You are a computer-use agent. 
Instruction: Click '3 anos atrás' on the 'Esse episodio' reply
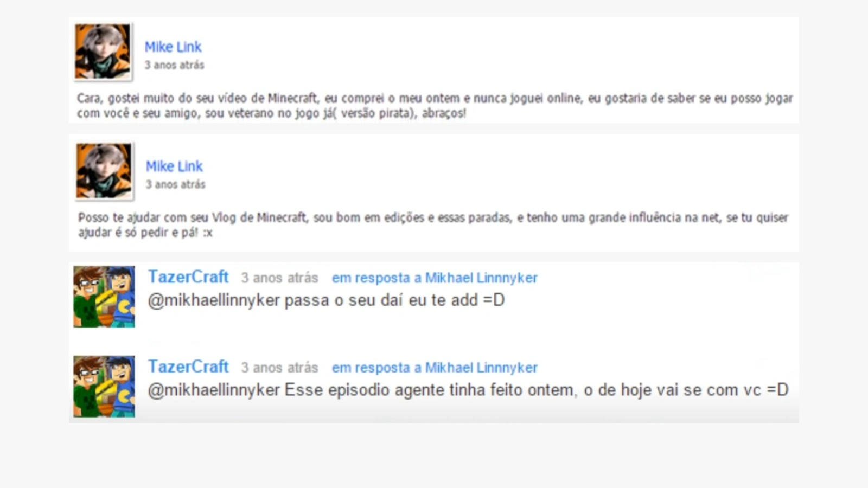tap(279, 368)
